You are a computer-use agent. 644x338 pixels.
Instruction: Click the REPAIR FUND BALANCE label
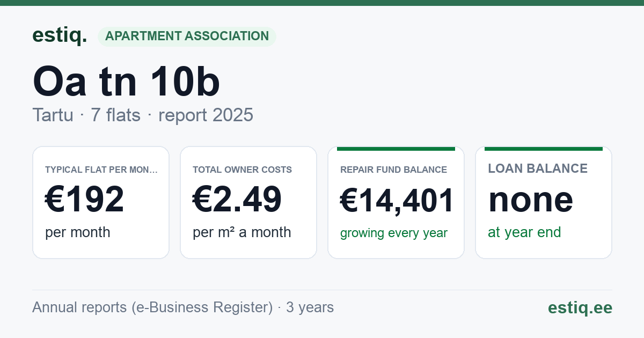pyautogui.click(x=393, y=170)
